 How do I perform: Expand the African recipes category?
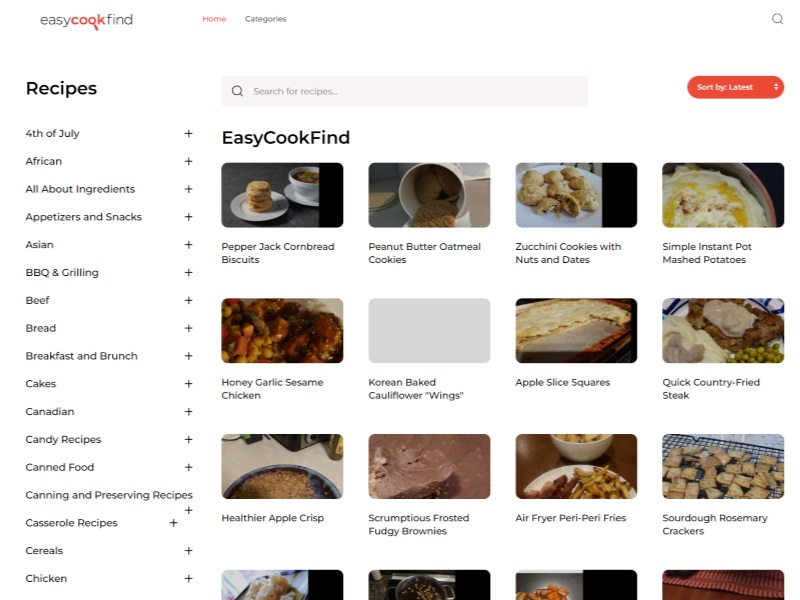click(188, 161)
